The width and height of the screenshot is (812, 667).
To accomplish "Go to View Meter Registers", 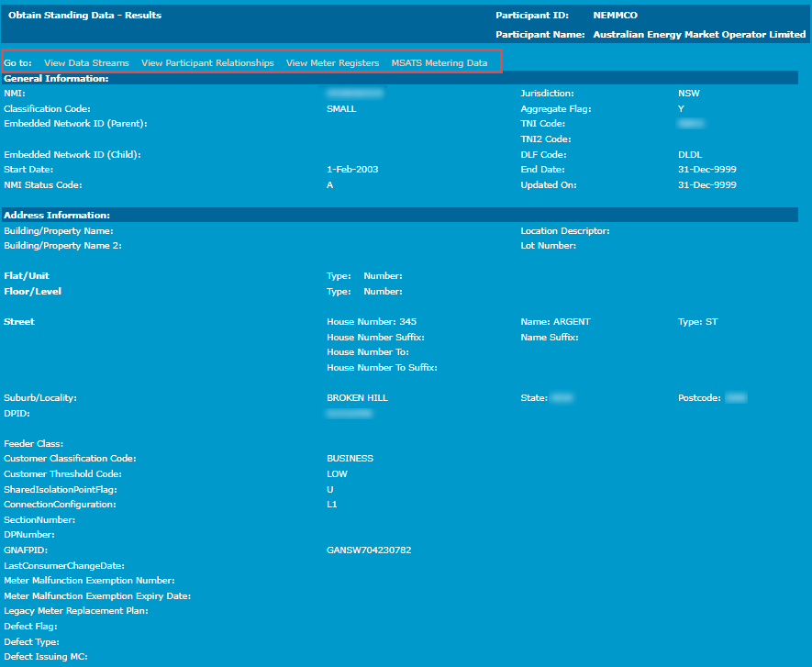I will [332, 63].
